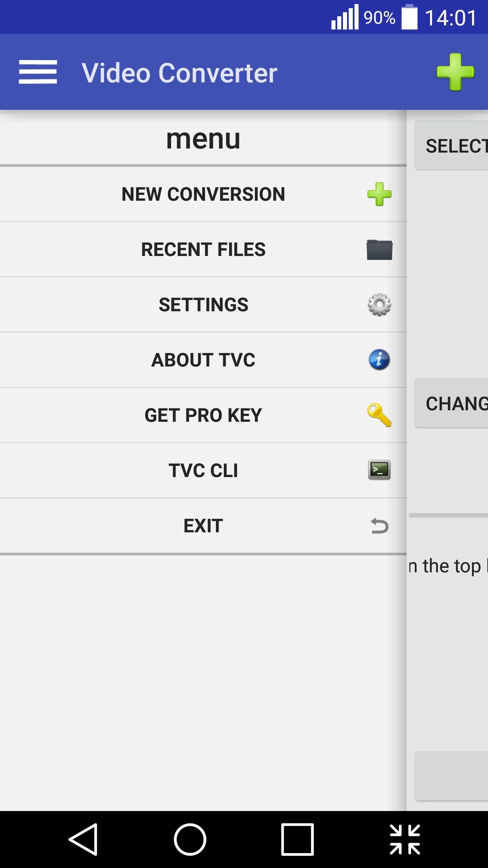Tap the gear icon for Settings
Viewport: 488px width, 868px height.
point(380,304)
